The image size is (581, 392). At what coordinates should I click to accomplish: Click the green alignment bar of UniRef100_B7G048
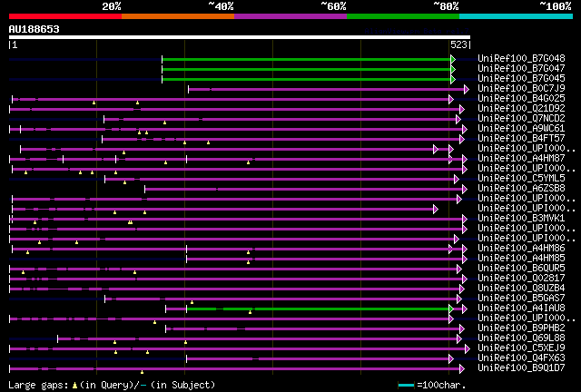tap(307, 59)
